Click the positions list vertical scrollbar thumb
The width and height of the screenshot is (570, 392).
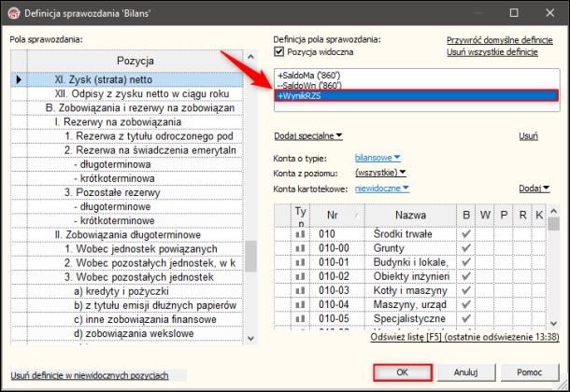tap(250, 255)
